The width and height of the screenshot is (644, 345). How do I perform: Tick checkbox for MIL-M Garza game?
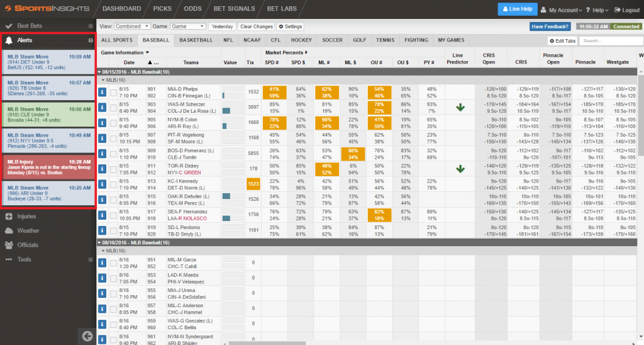[113, 263]
